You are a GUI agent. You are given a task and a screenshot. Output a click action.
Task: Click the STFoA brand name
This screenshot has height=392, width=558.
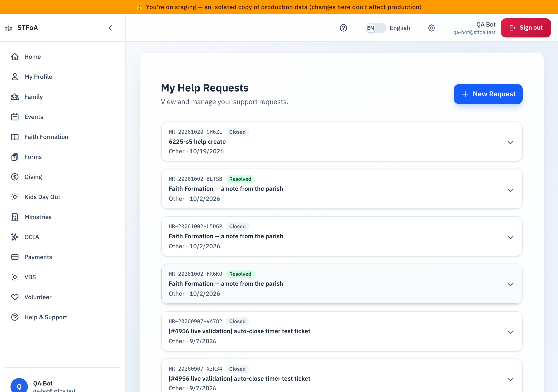[28, 28]
